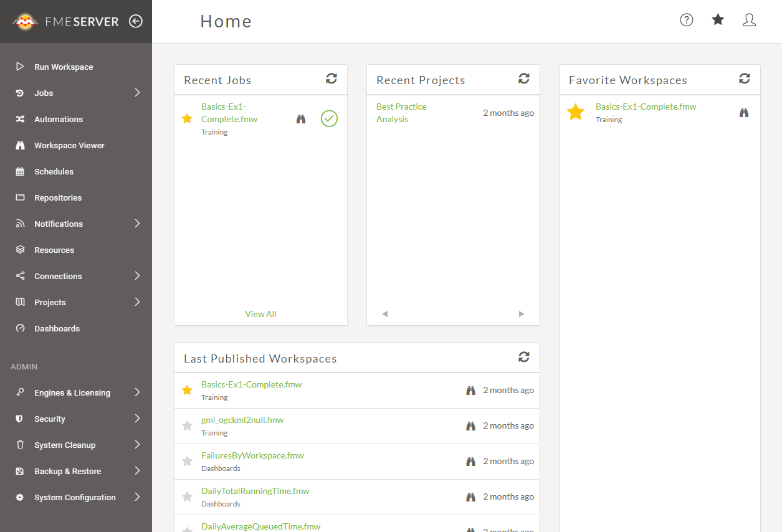Viewport: 782px width, 532px height.
Task: Open the user account icon
Action: coord(749,20)
